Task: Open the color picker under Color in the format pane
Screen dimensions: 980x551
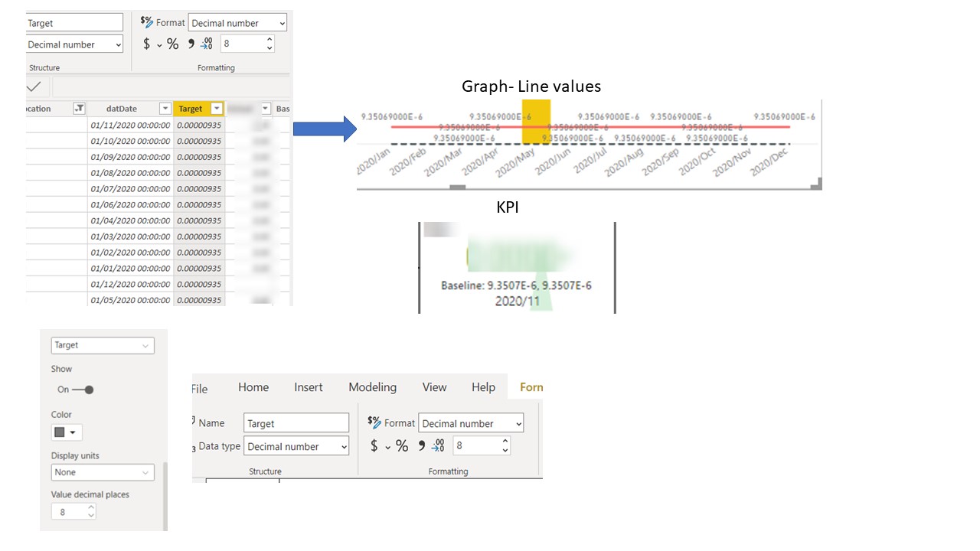Action: (x=67, y=432)
